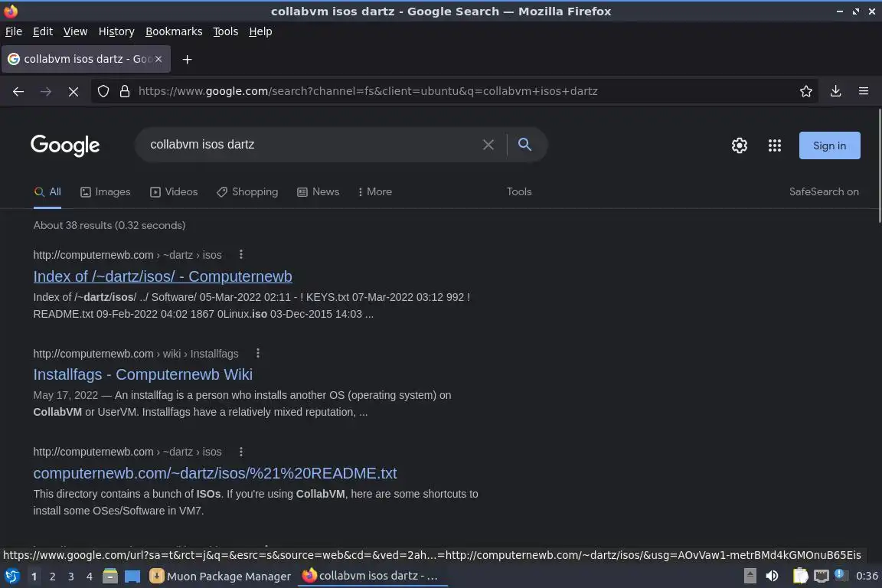Go to the Google logo homepage
The image size is (882, 588).
click(65, 145)
